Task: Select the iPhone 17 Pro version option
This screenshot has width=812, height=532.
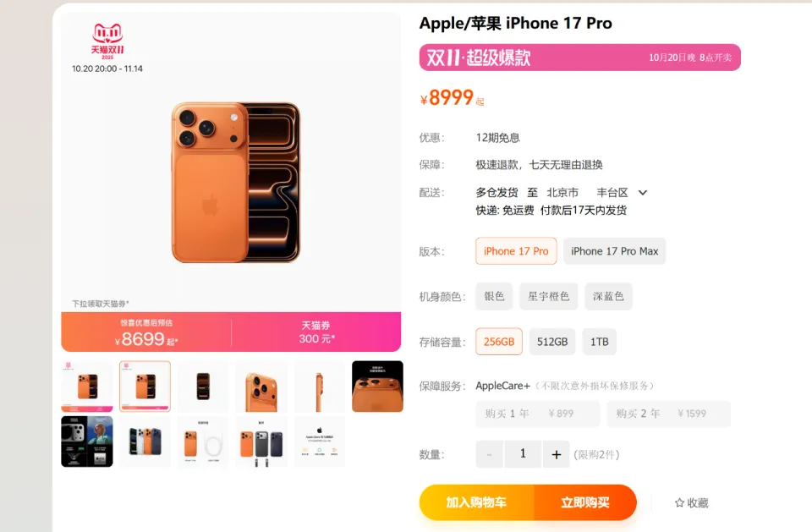Action: (516, 251)
